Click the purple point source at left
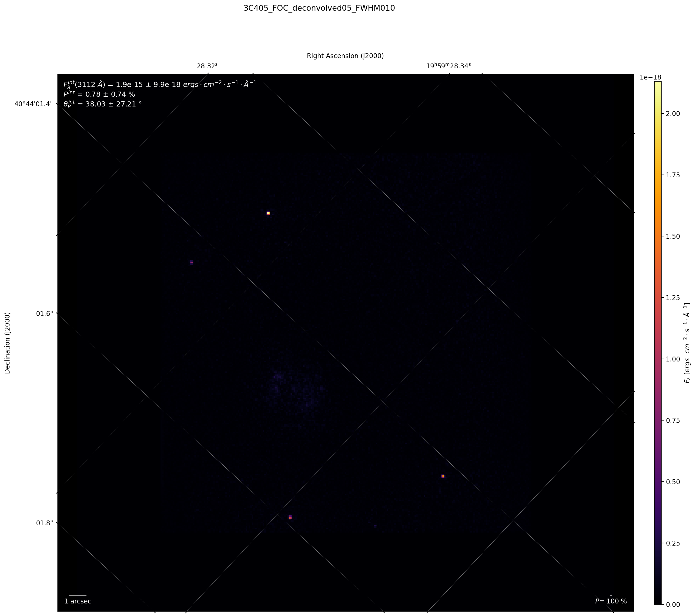This screenshot has height=616, width=696. tap(191, 262)
